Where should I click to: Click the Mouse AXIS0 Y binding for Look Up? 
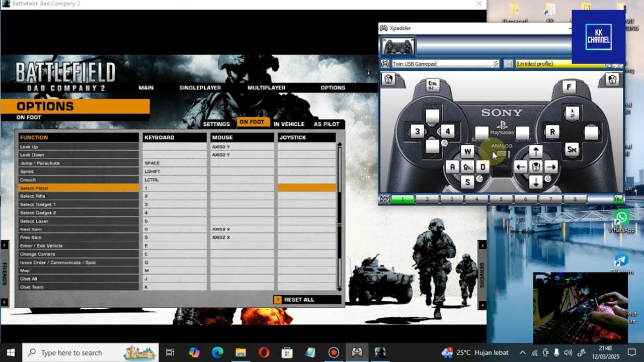click(242, 147)
